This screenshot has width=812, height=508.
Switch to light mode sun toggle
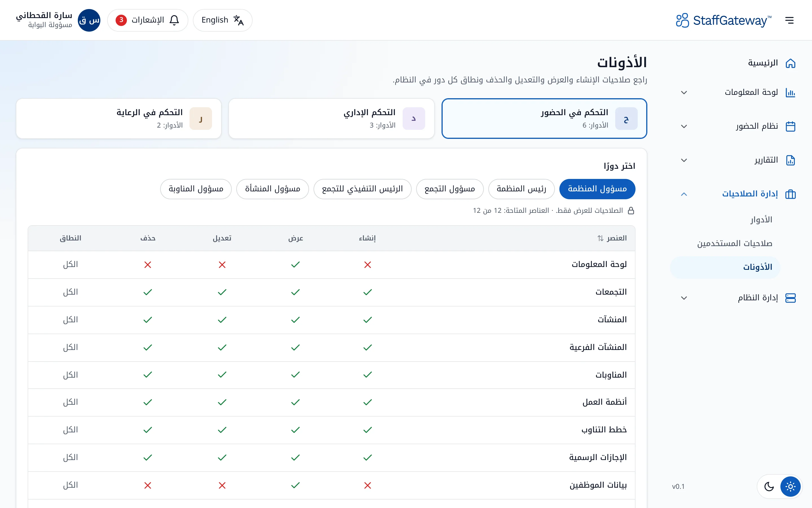[790, 486]
